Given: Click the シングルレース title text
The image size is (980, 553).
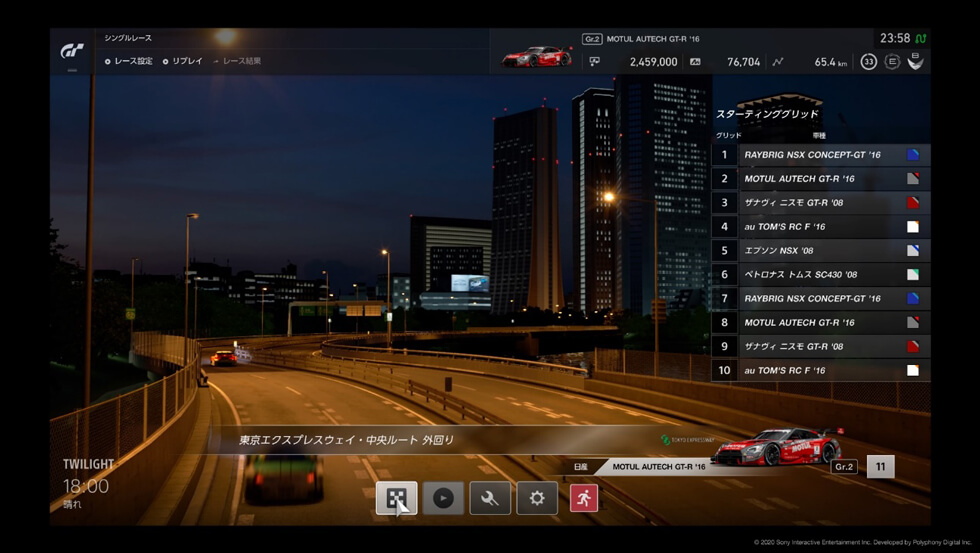Looking at the screenshot, I should [128, 38].
